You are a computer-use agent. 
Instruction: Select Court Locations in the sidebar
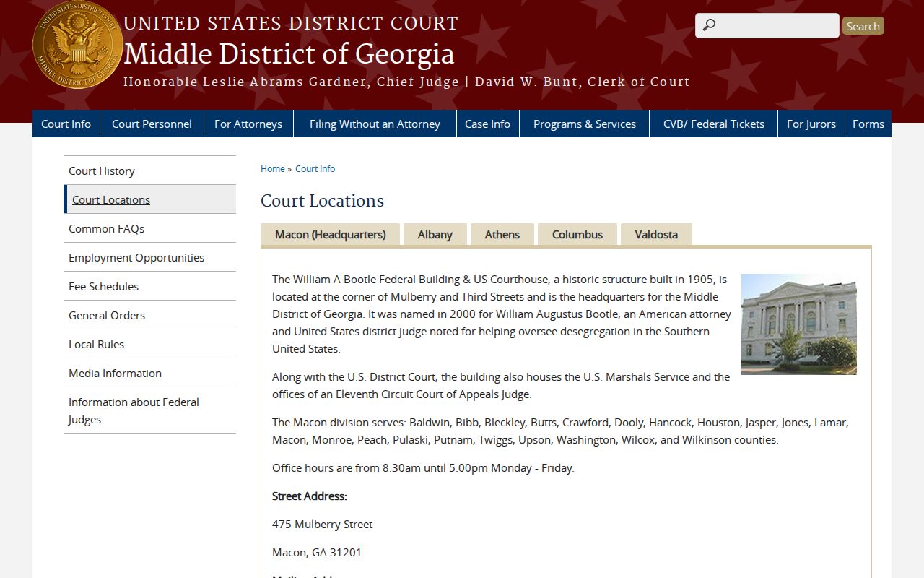click(x=149, y=199)
